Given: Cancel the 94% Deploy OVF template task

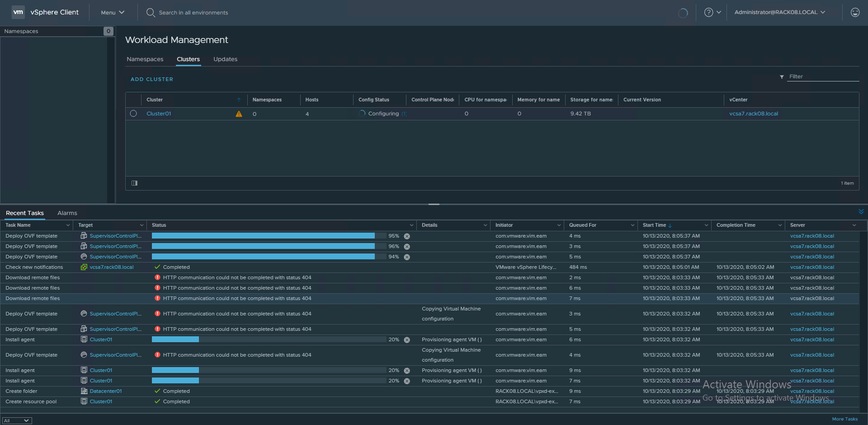Looking at the screenshot, I should coord(407,257).
